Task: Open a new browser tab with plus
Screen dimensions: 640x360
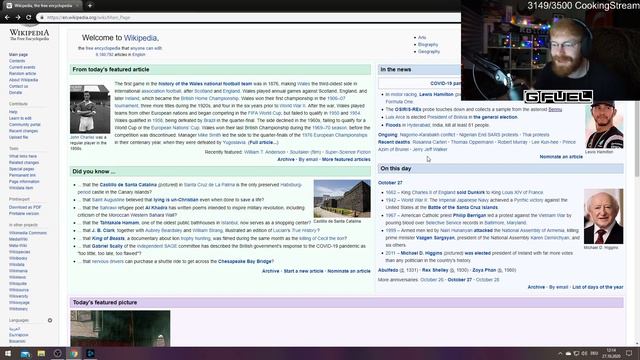Action: pyautogui.click(x=90, y=6)
